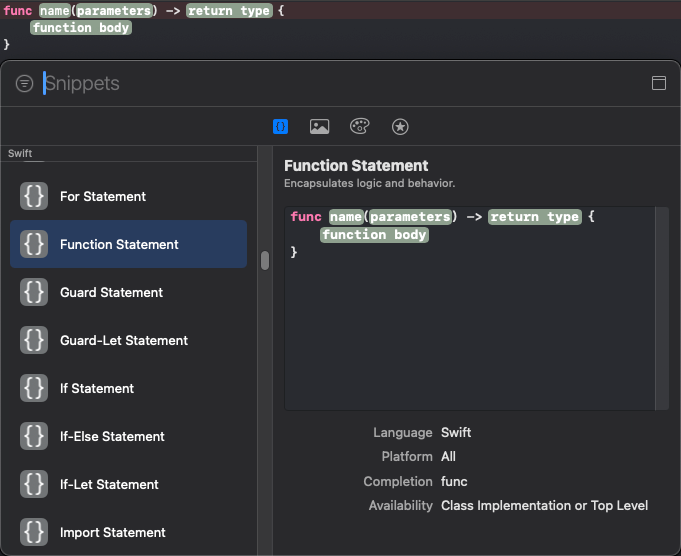Image resolution: width=681 pixels, height=556 pixels.
Task: Select 'parameters' placeholder in snippet preview
Action: point(410,216)
